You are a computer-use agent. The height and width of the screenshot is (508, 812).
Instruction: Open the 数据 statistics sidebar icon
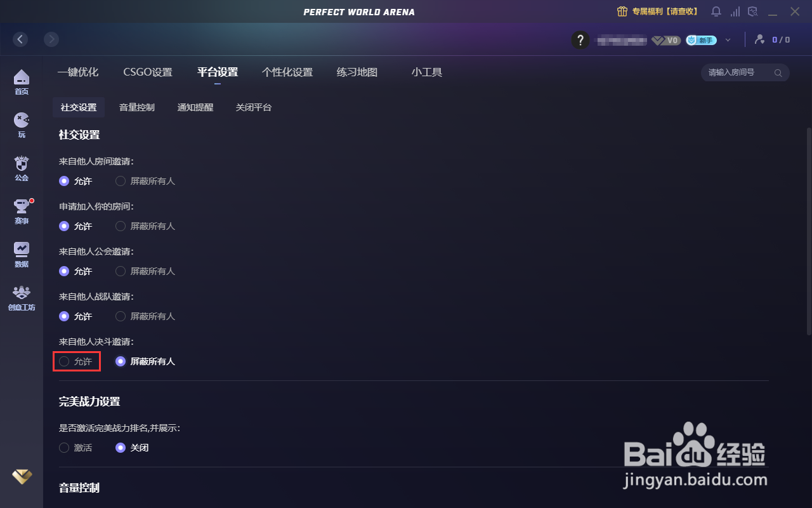22,255
